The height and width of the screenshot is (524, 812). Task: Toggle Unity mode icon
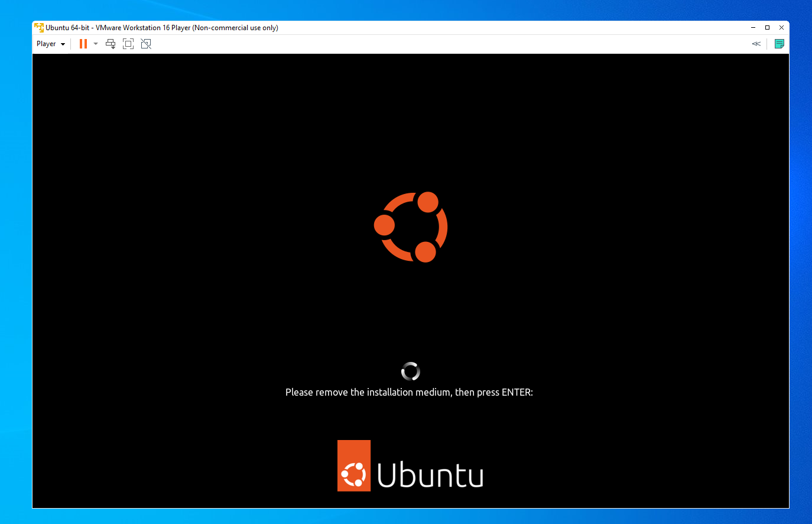(146, 44)
